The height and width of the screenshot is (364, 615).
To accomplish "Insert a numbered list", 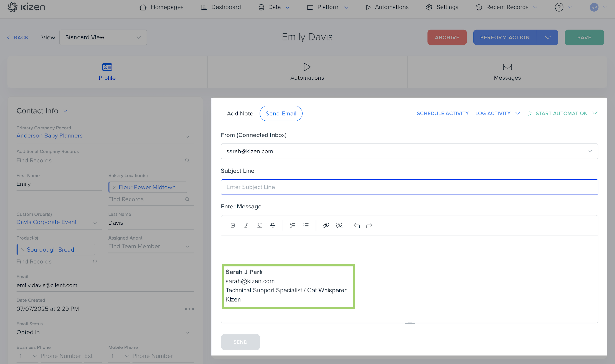I will (293, 225).
